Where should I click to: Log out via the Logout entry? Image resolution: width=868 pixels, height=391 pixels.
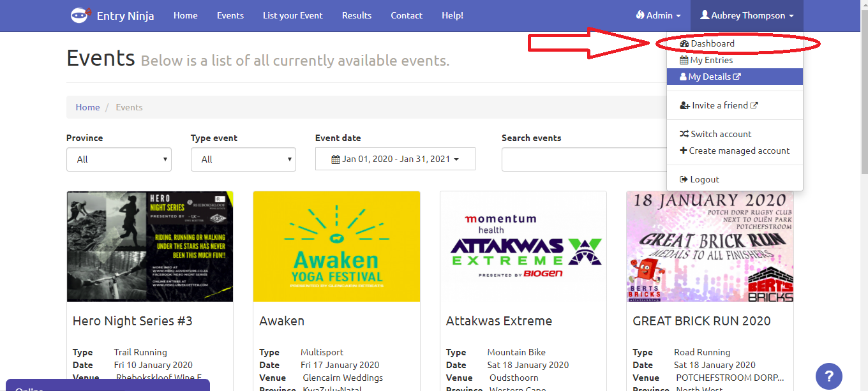click(x=735, y=180)
